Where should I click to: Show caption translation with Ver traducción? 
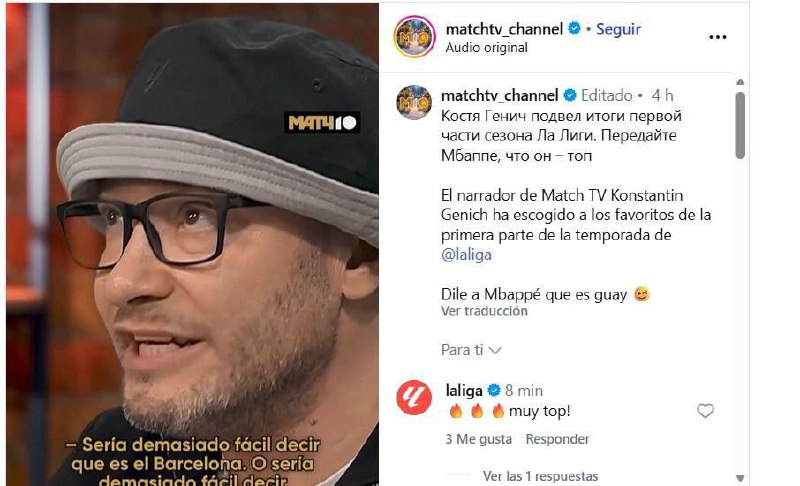484,311
